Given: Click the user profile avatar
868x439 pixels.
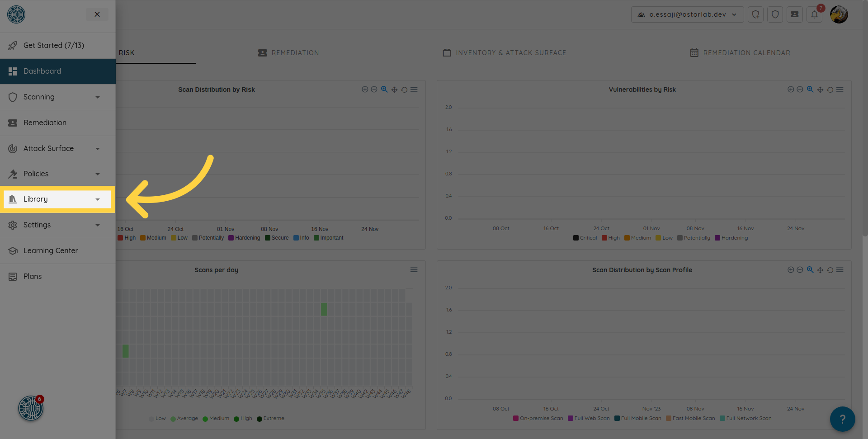Looking at the screenshot, I should point(839,14).
